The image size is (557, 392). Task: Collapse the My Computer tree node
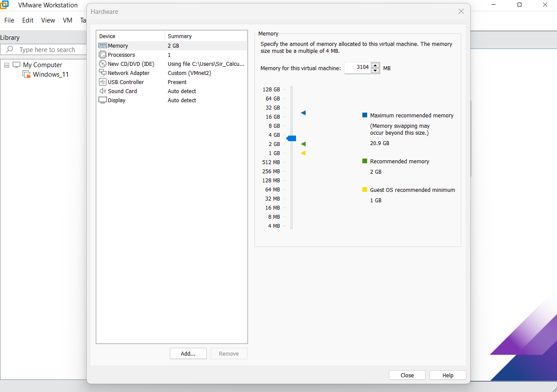coord(7,65)
